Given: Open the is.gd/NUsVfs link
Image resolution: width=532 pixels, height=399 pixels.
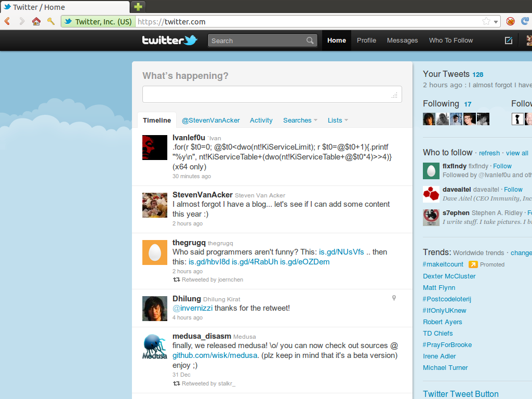Looking at the screenshot, I should click(x=341, y=252).
